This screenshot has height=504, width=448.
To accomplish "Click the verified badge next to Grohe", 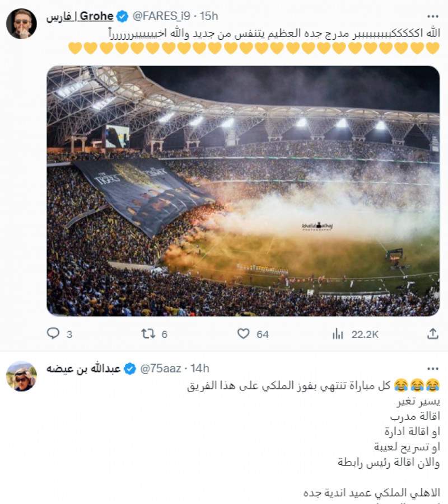I will pos(122,17).
